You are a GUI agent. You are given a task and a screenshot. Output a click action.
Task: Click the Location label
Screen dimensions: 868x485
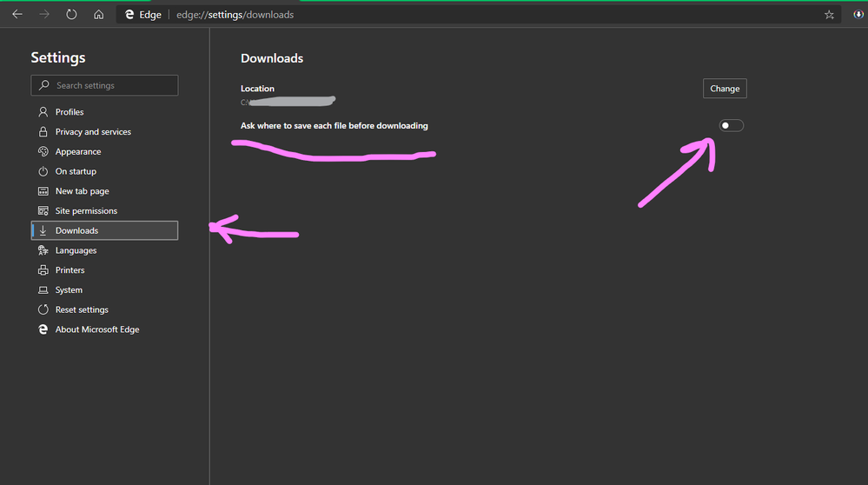[x=257, y=89]
